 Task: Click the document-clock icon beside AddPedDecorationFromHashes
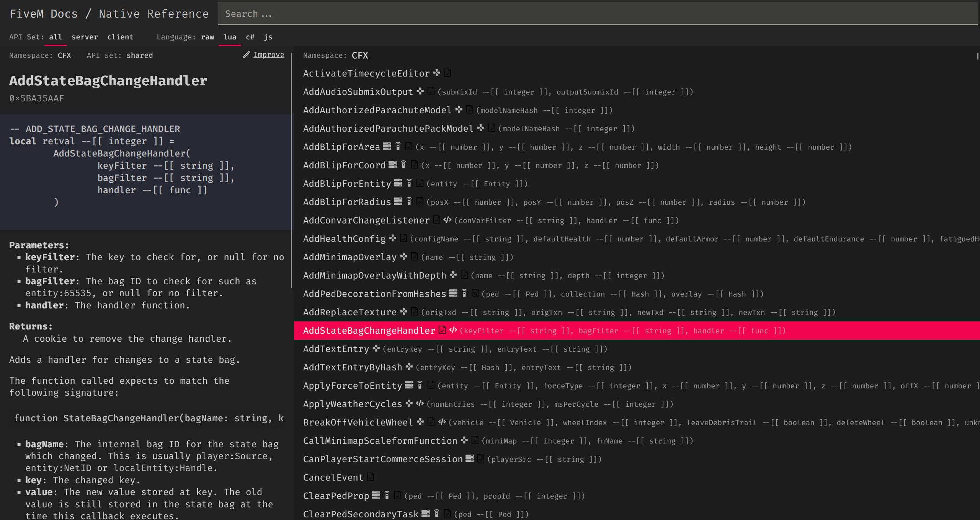pos(475,293)
